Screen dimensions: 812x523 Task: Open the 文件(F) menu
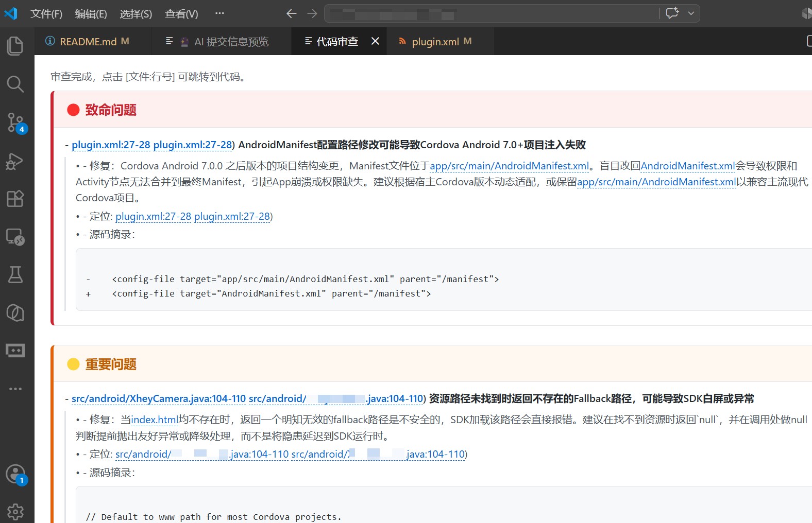coord(46,14)
